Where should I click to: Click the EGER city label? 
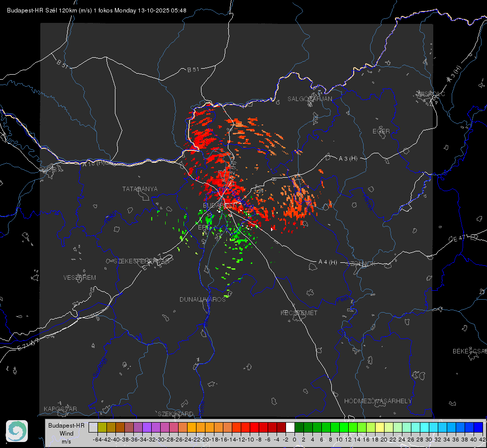click(381, 131)
